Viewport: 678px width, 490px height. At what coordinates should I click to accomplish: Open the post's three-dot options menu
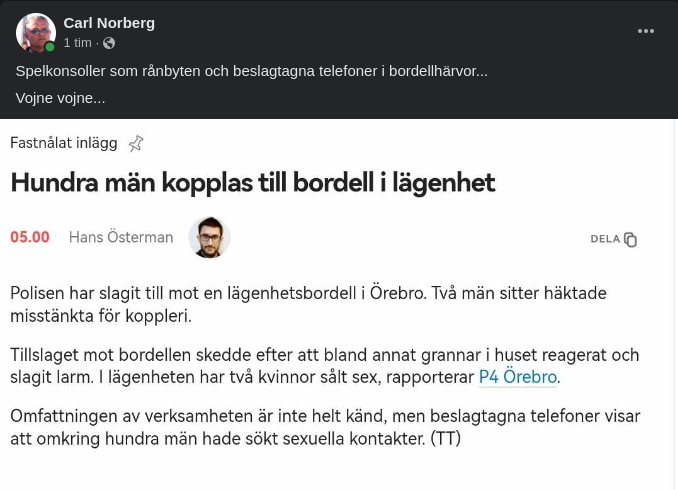click(646, 31)
